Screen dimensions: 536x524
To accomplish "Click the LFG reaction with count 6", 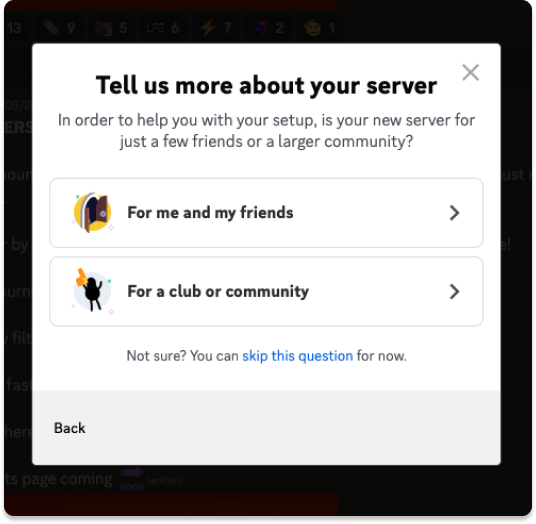I will coord(163,28).
